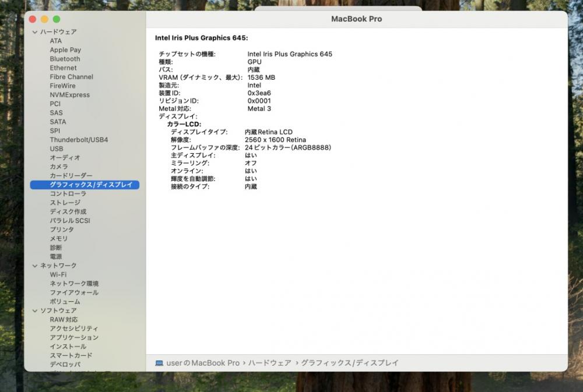This screenshot has height=392, width=583.
Task: Open the パラレルSCSI entry
Action: tap(70, 221)
